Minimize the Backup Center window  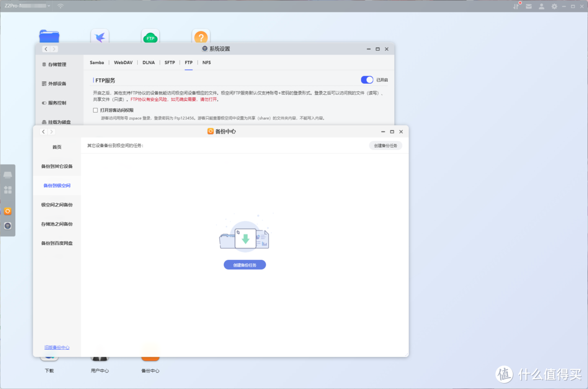[383, 132]
